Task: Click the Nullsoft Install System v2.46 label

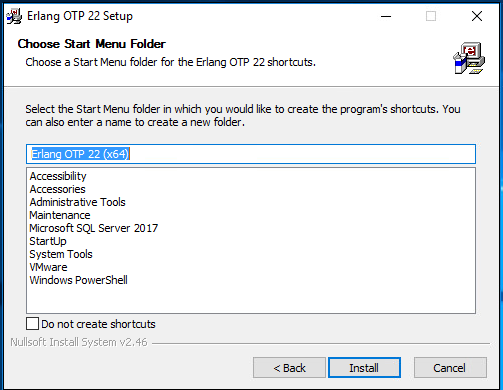Action: 79,342
